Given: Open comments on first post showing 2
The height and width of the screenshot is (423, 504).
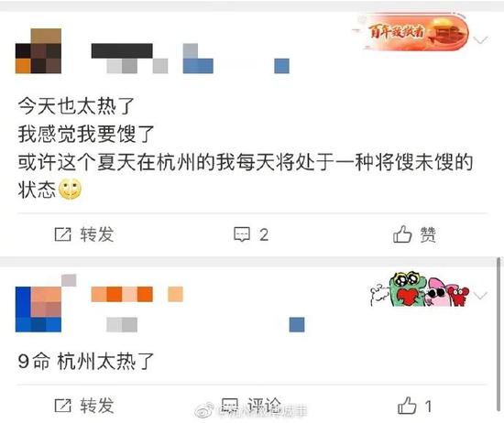Looking at the screenshot, I should (251, 234).
